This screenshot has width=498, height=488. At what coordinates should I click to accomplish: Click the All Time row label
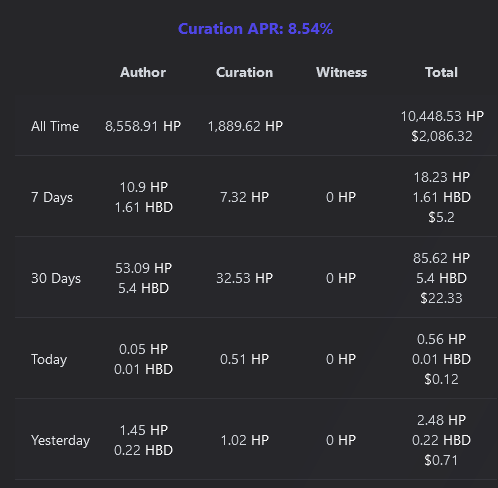tap(55, 126)
